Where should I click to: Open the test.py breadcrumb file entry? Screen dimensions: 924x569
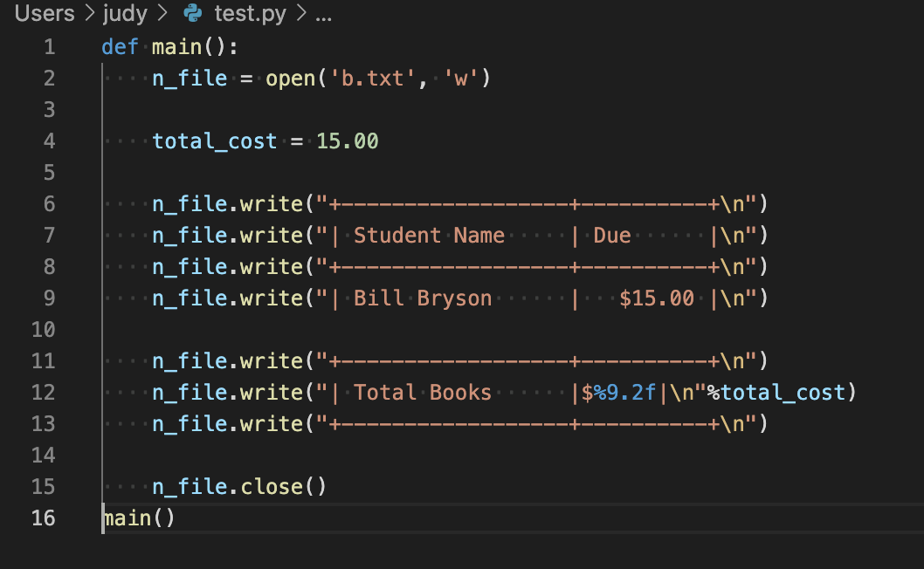click(250, 13)
